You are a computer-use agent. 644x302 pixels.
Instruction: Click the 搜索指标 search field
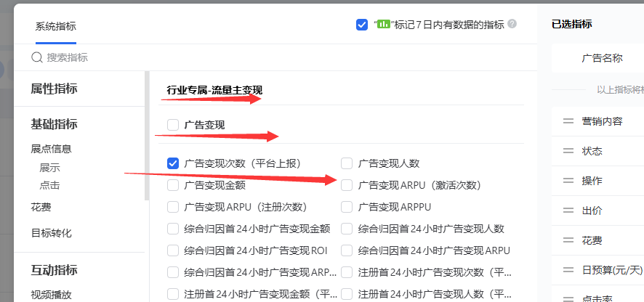click(275, 57)
